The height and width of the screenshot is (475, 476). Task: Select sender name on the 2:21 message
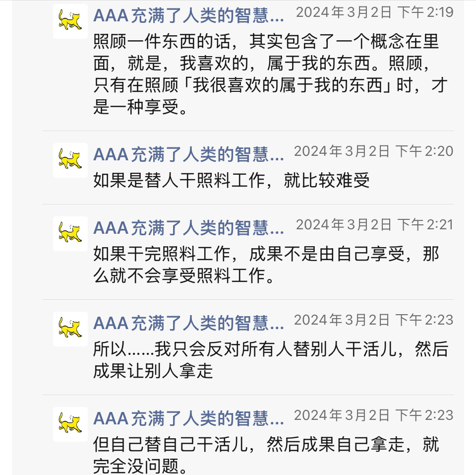pyautogui.click(x=188, y=228)
